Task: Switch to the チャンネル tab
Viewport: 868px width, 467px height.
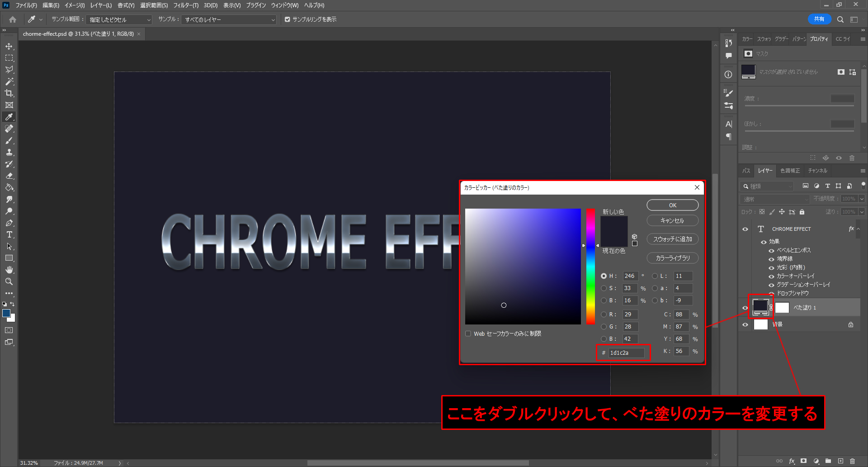Action: [x=817, y=171]
